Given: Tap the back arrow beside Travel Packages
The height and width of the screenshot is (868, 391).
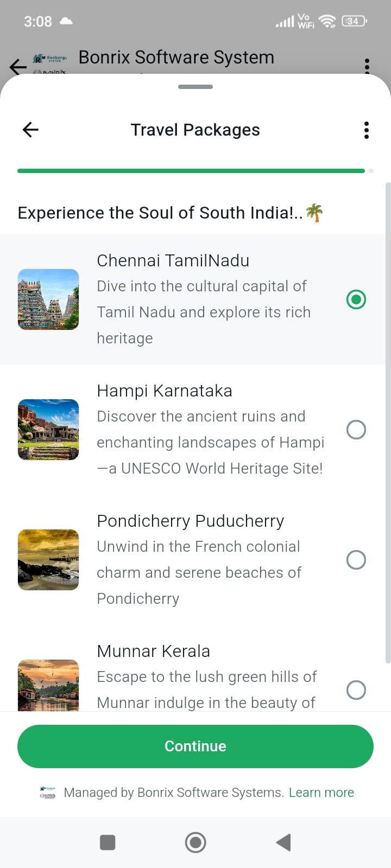Looking at the screenshot, I should (x=30, y=130).
